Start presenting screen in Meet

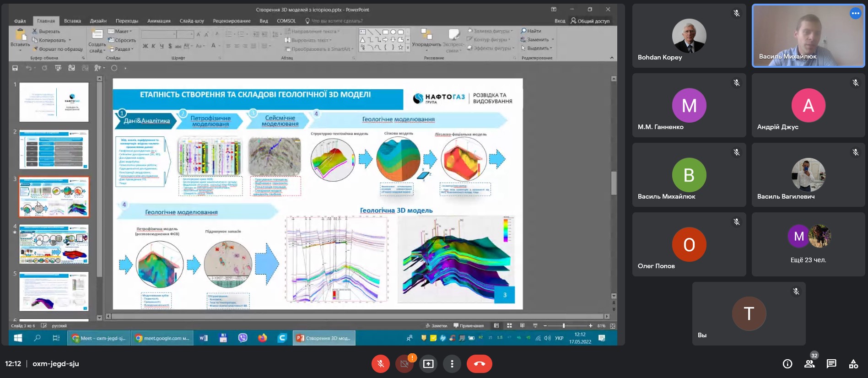pyautogui.click(x=428, y=364)
